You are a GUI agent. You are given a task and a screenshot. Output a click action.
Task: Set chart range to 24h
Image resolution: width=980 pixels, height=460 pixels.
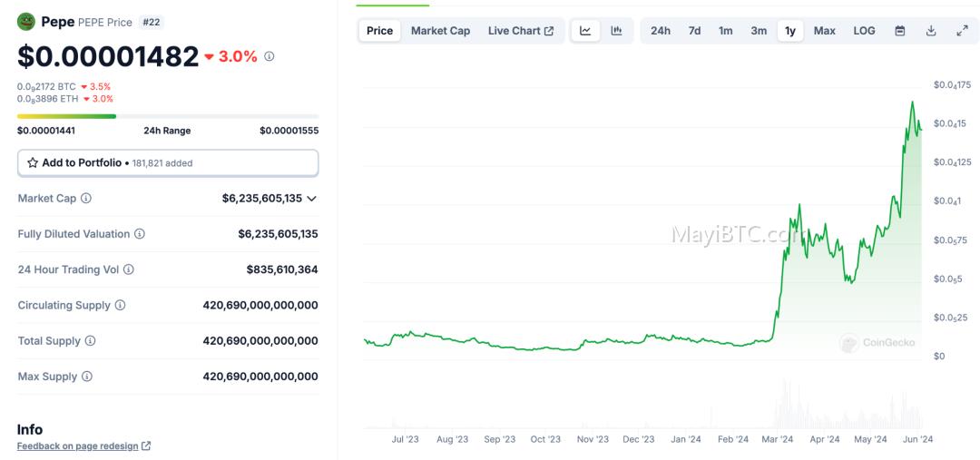[661, 31]
